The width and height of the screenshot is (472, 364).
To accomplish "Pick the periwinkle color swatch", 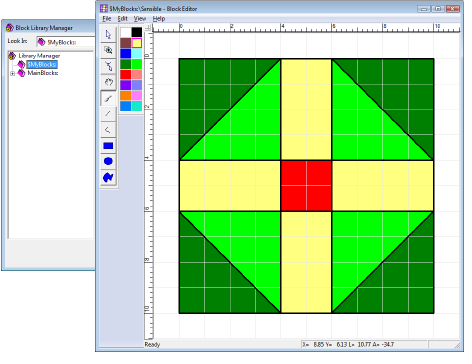I will pyautogui.click(x=137, y=85).
